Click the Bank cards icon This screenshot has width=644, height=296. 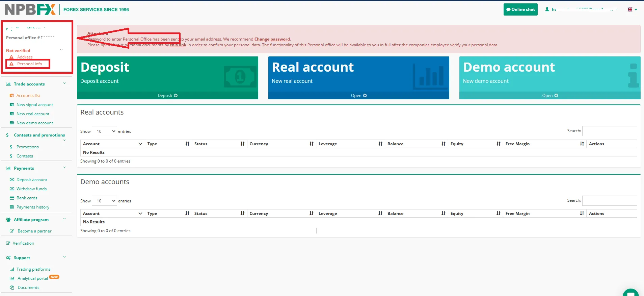[x=12, y=198]
